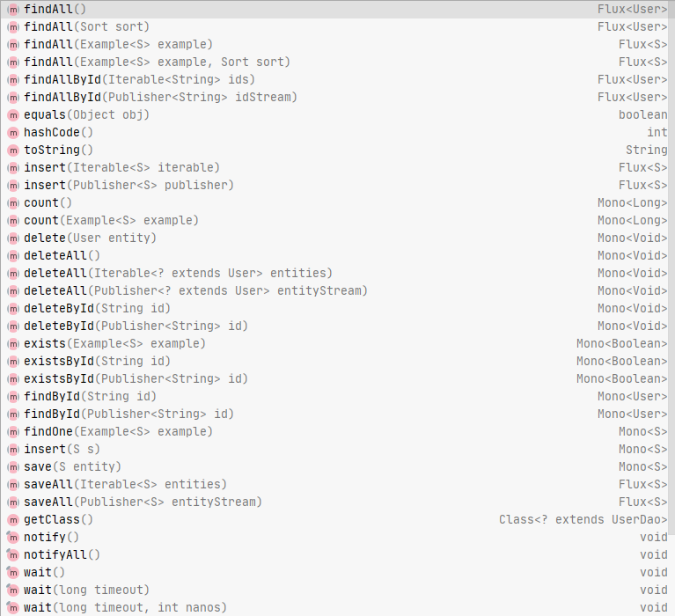
Task: Click the method icon next to getClass()
Action: (12, 519)
